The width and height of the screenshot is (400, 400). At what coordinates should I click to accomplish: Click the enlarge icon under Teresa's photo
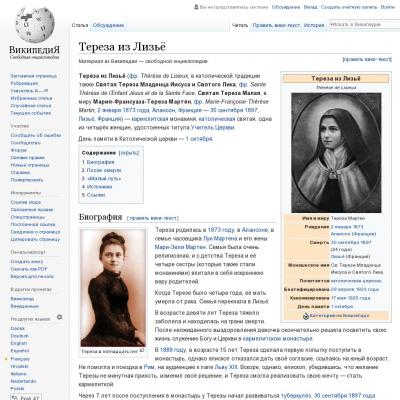[x=142, y=351]
